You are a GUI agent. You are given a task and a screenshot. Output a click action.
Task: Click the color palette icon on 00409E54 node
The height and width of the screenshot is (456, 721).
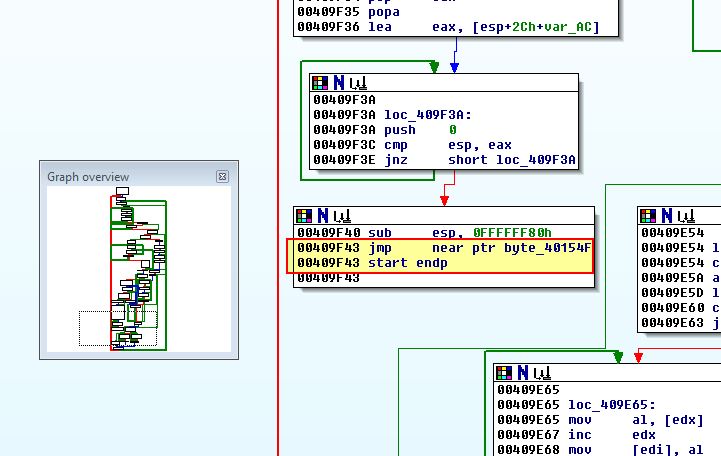[x=649, y=216]
